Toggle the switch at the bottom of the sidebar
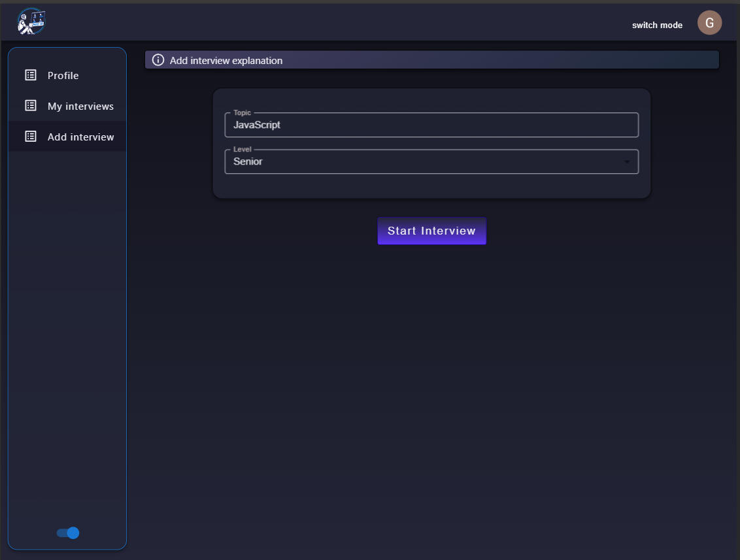This screenshot has height=560, width=740. (66, 533)
